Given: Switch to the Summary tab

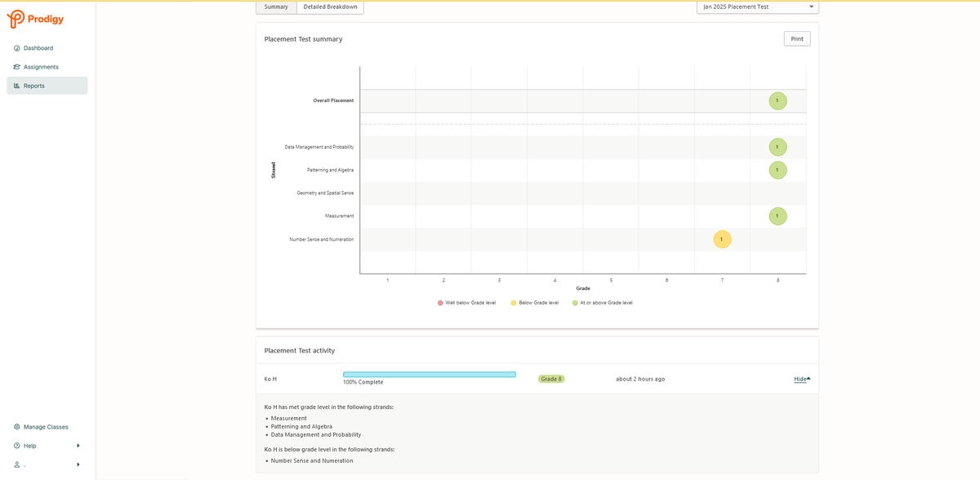Looking at the screenshot, I should point(276,7).
